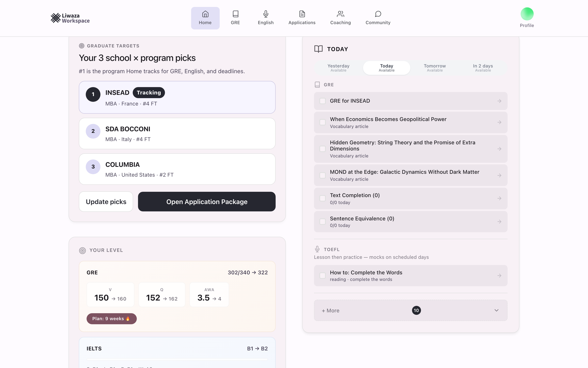Click the Your Level target icon
This screenshot has height=368, width=588.
[82, 250]
